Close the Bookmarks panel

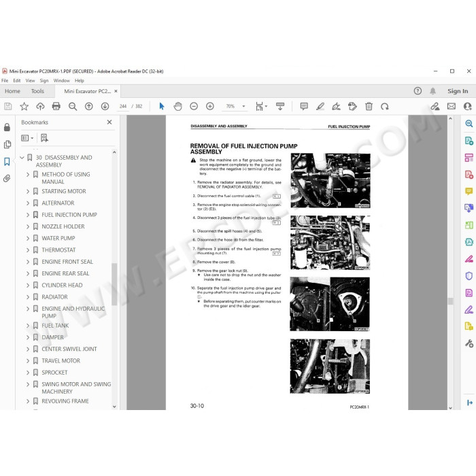pyautogui.click(x=109, y=122)
